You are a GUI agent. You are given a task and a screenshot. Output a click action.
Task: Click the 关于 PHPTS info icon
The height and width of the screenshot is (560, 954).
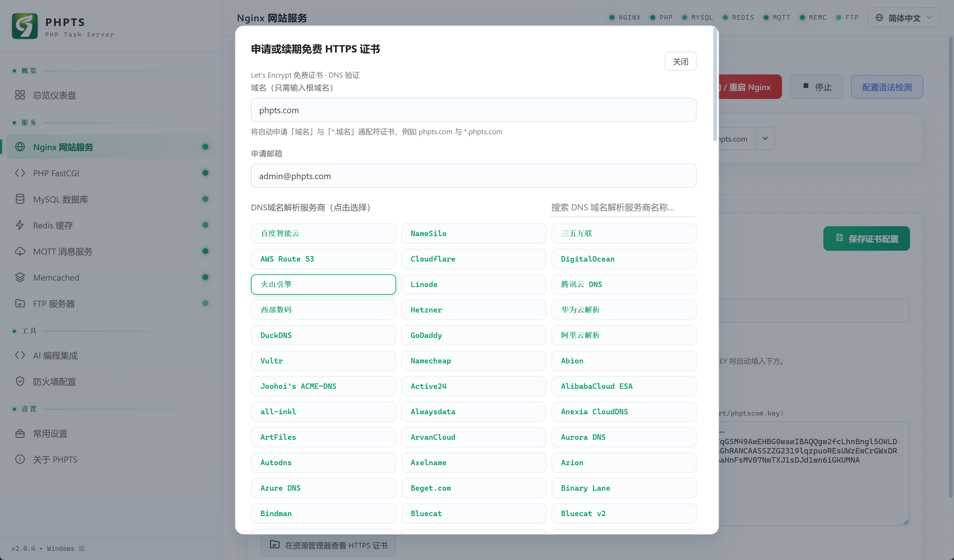coord(20,459)
